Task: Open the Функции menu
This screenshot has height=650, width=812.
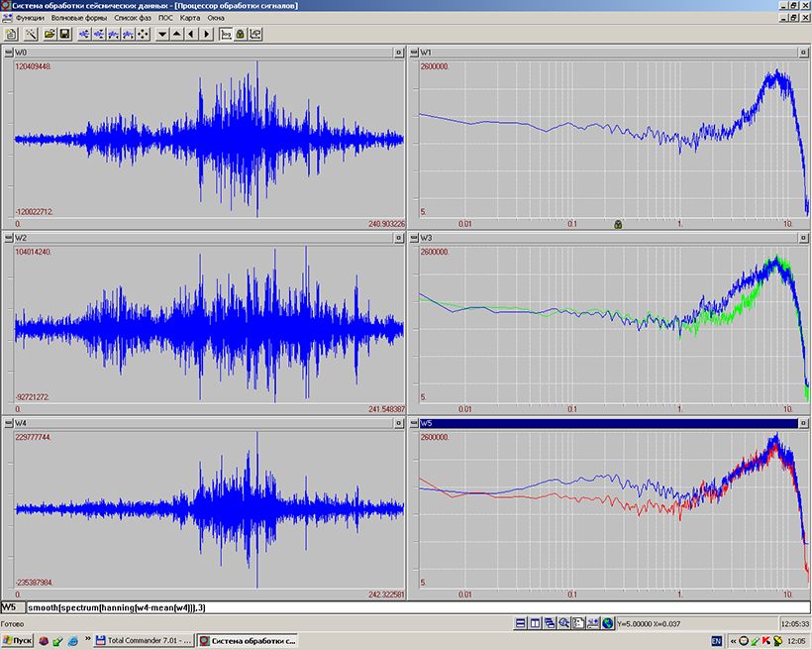Action: [x=30, y=18]
